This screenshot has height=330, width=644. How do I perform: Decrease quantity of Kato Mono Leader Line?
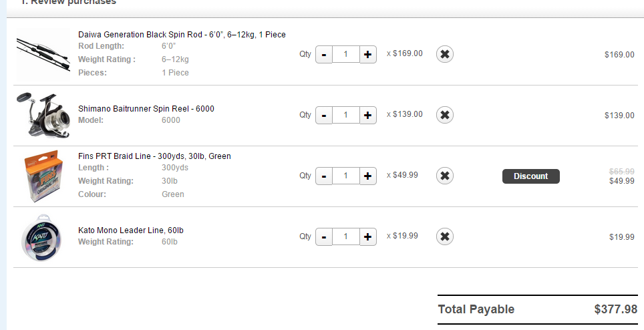tap(324, 236)
